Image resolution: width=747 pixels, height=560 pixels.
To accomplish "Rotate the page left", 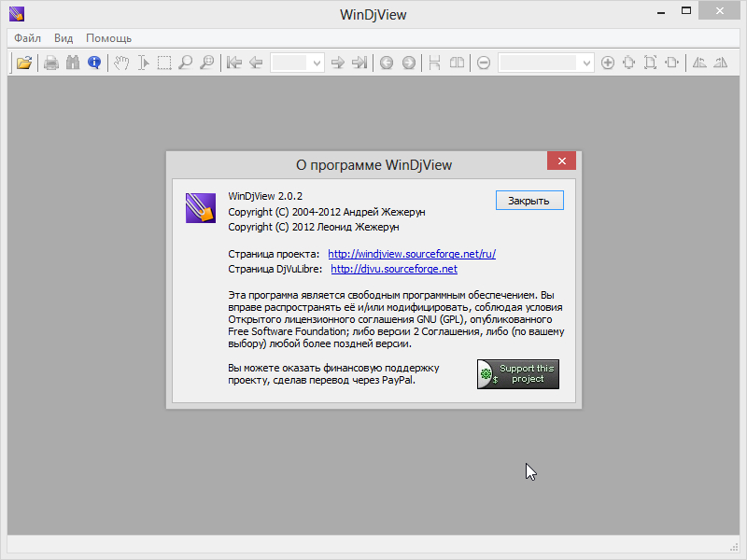I will 699,63.
